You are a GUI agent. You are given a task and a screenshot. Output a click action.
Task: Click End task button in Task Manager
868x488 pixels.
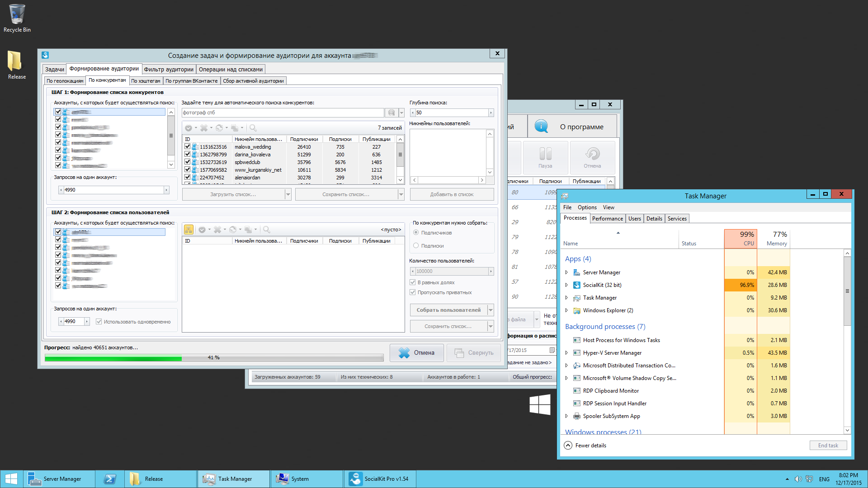click(x=828, y=446)
